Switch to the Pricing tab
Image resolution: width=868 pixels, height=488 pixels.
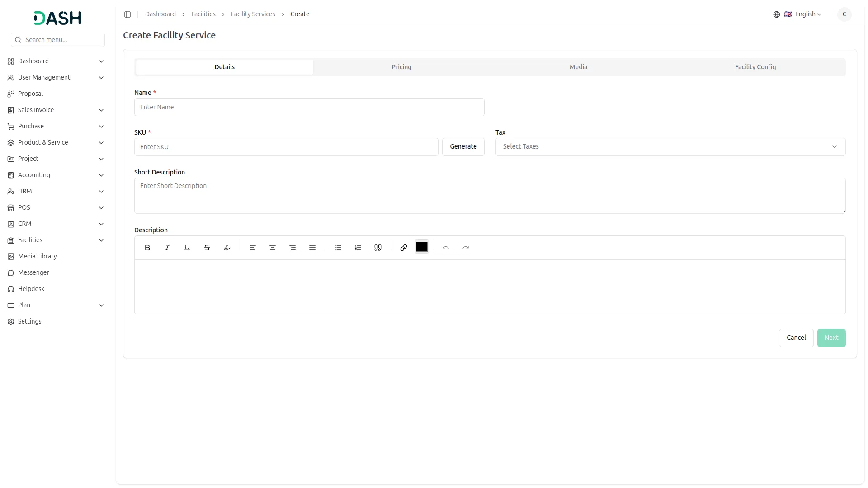(401, 67)
